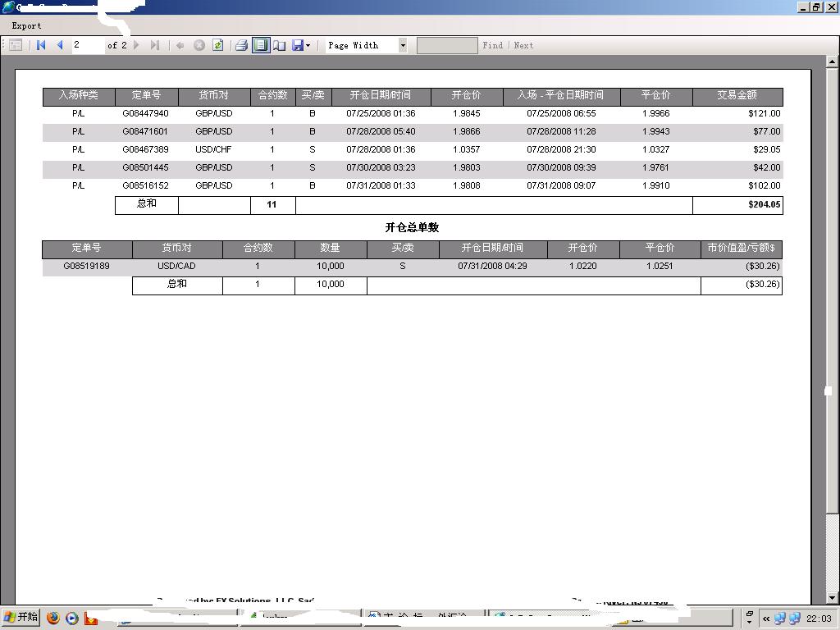Image resolution: width=840 pixels, height=630 pixels.
Task: Click the vertical scrollbar down arrow
Action: (832, 598)
